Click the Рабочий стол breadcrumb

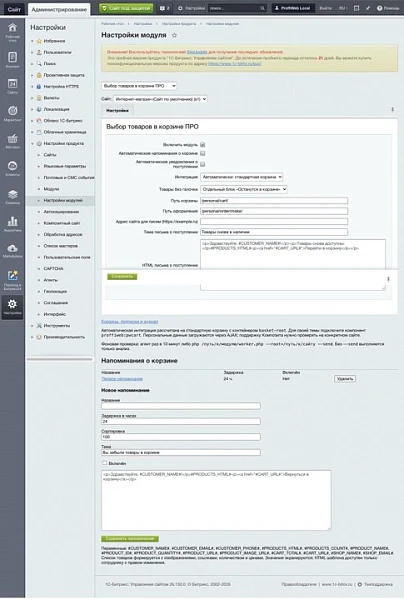[112, 24]
